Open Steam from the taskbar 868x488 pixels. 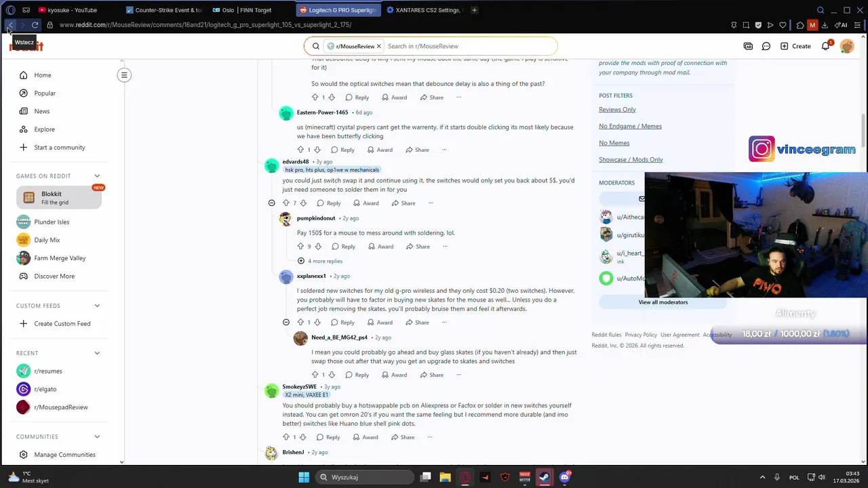click(x=544, y=477)
